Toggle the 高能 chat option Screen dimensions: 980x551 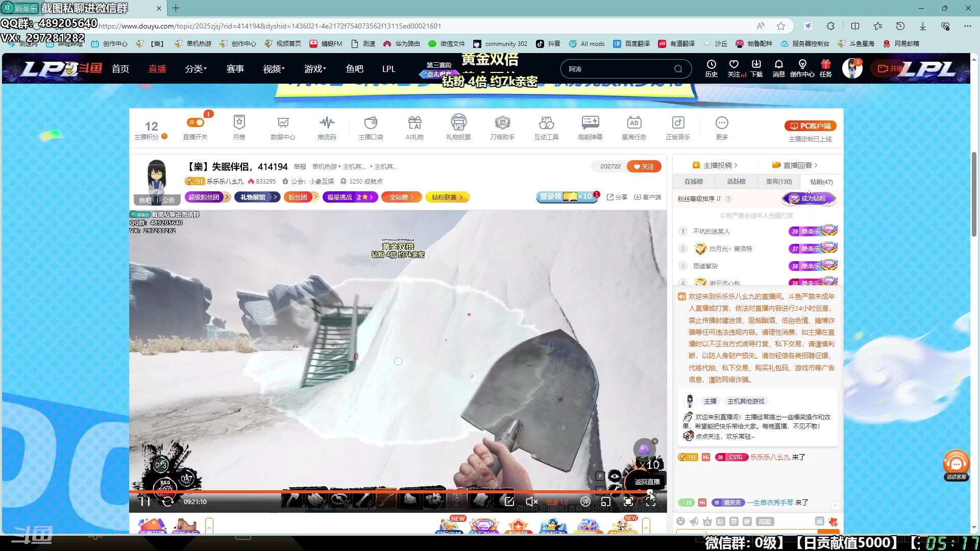[x=765, y=521]
